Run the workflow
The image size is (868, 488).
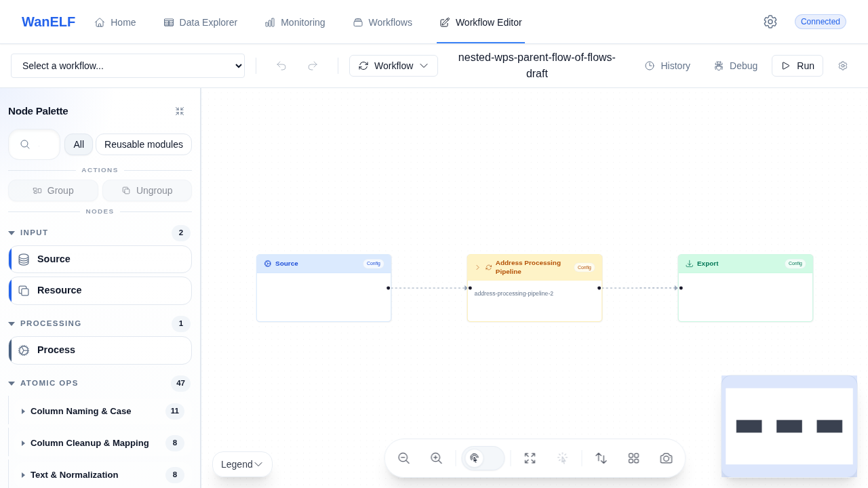[x=797, y=66]
